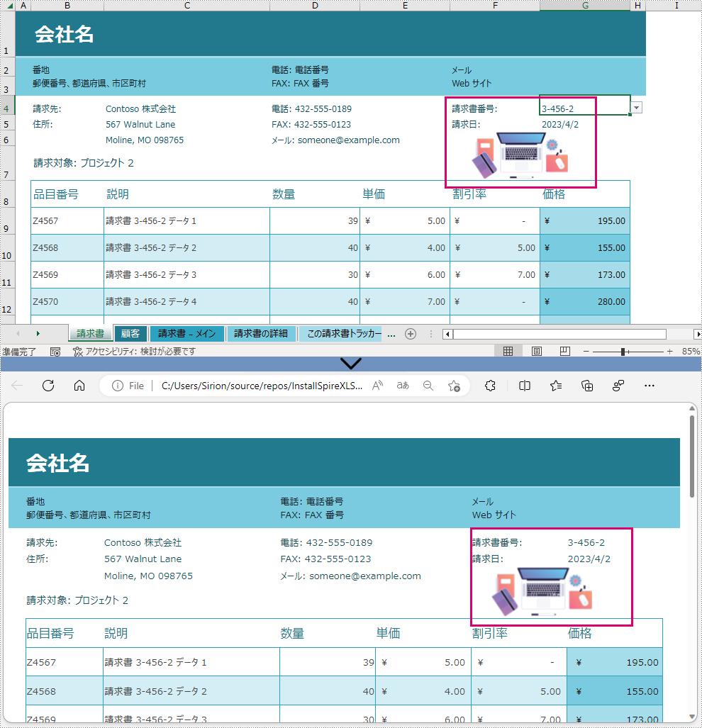Open the translate aあ icon

(401, 386)
